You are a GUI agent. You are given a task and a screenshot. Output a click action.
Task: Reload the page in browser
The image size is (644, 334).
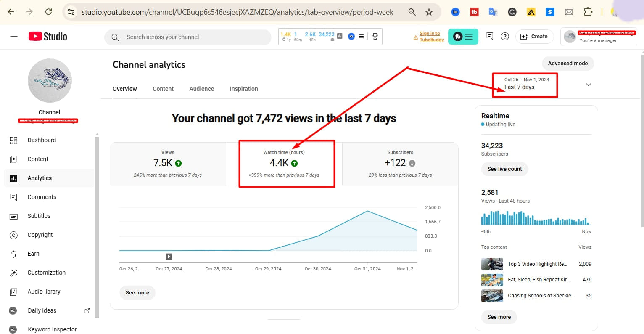tap(48, 12)
